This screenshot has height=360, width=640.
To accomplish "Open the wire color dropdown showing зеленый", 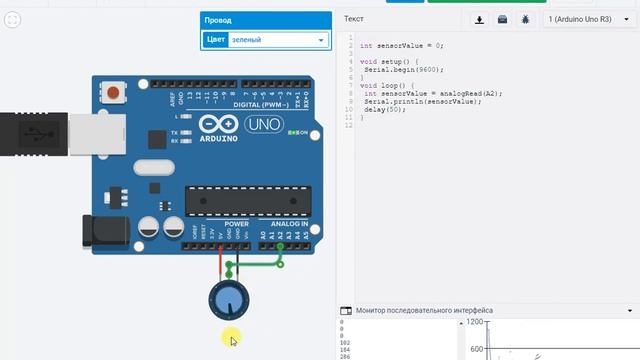I will click(x=278, y=40).
